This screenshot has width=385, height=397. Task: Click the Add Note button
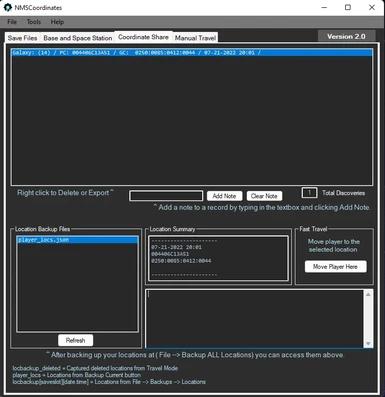(x=224, y=196)
